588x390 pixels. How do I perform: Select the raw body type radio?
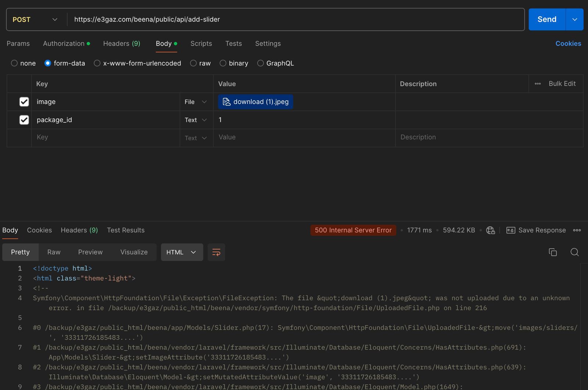pyautogui.click(x=193, y=63)
